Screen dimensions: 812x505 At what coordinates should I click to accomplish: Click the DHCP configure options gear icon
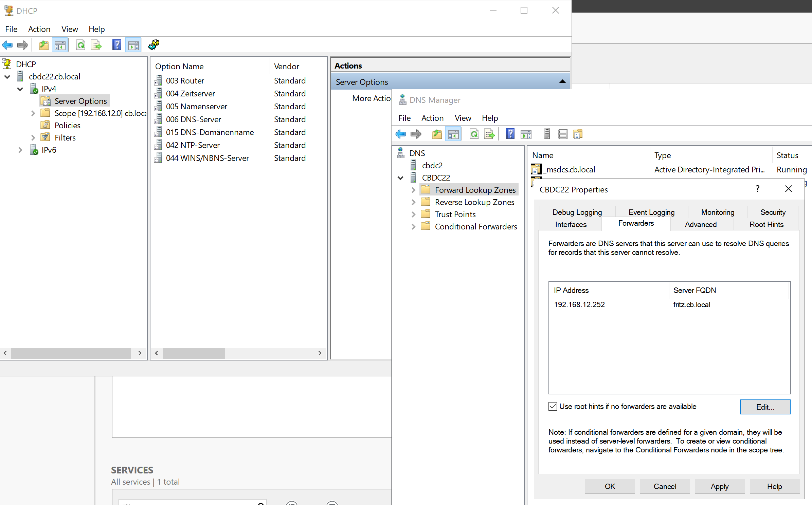pos(154,45)
